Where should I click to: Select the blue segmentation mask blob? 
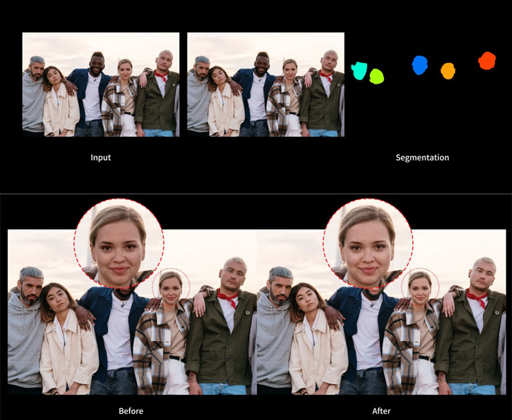(x=419, y=65)
